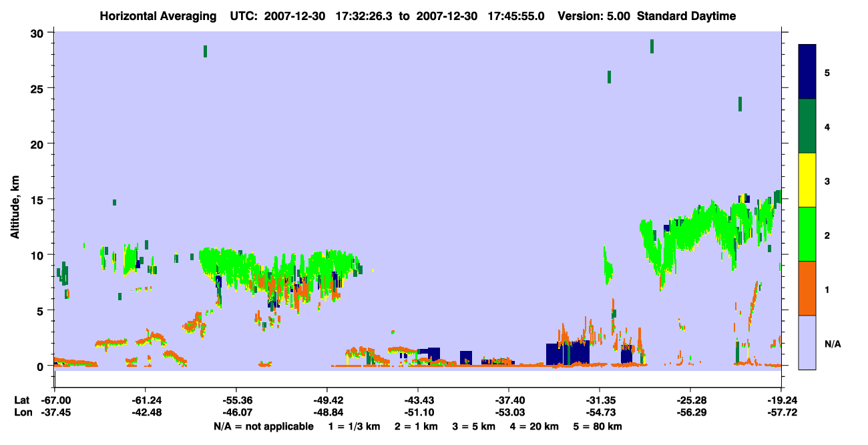Click the orange color bar segment 1
The image size is (868, 445).
click(x=807, y=288)
